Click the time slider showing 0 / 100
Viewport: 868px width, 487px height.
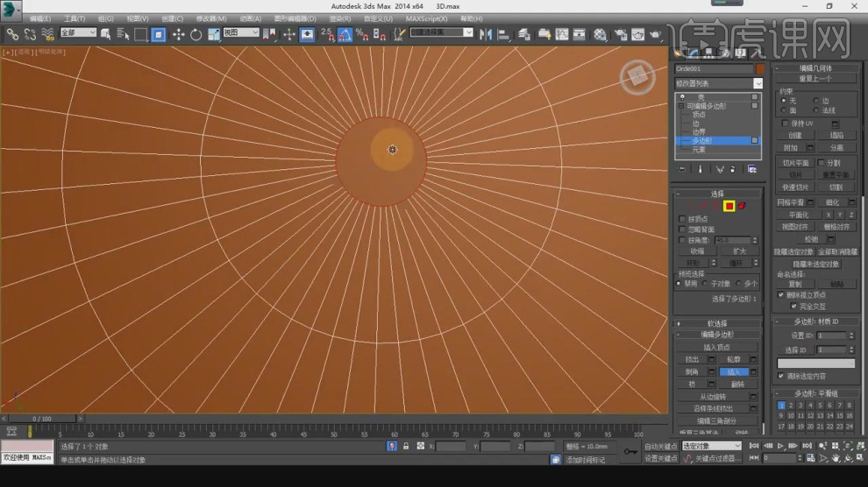pos(42,419)
